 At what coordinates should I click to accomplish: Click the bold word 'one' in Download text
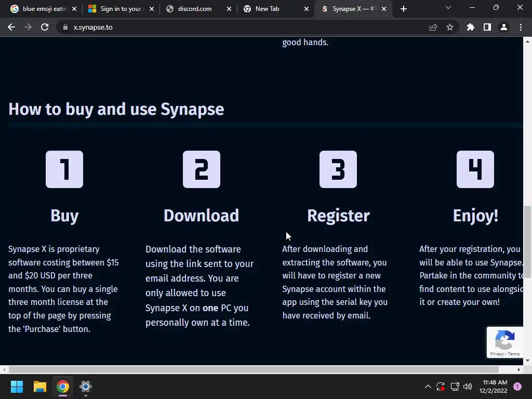pos(210,308)
